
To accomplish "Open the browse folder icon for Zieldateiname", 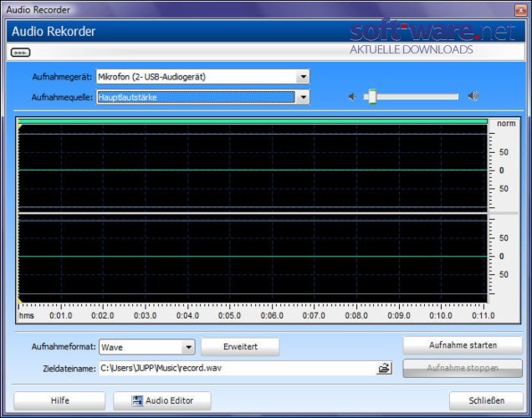I will (x=384, y=368).
